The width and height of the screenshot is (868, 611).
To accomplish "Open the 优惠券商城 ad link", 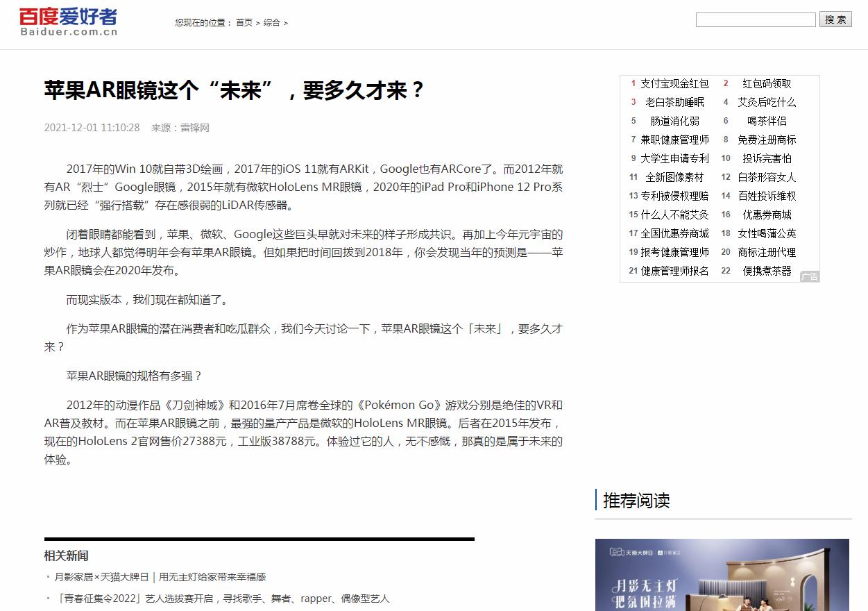I will click(767, 215).
